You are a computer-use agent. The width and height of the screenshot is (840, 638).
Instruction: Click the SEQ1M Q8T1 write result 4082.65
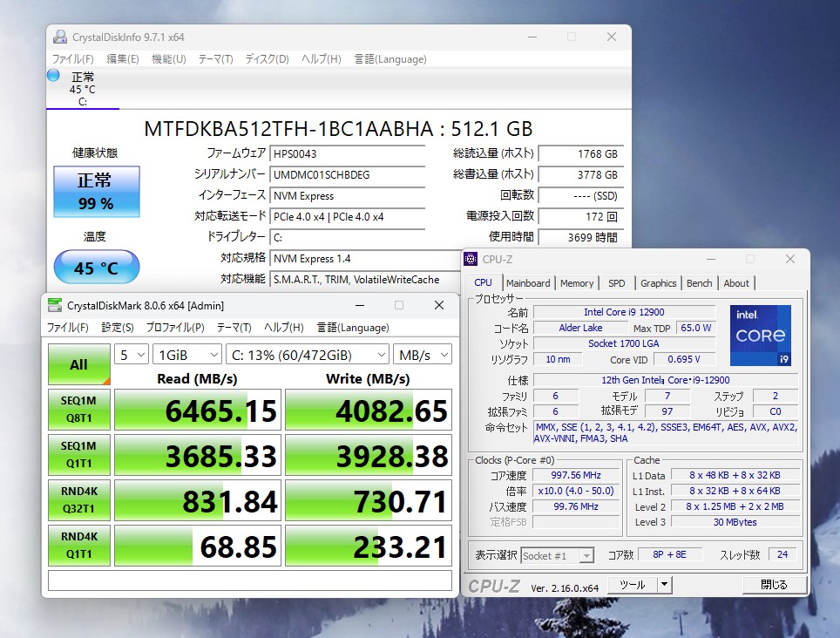[369, 410]
